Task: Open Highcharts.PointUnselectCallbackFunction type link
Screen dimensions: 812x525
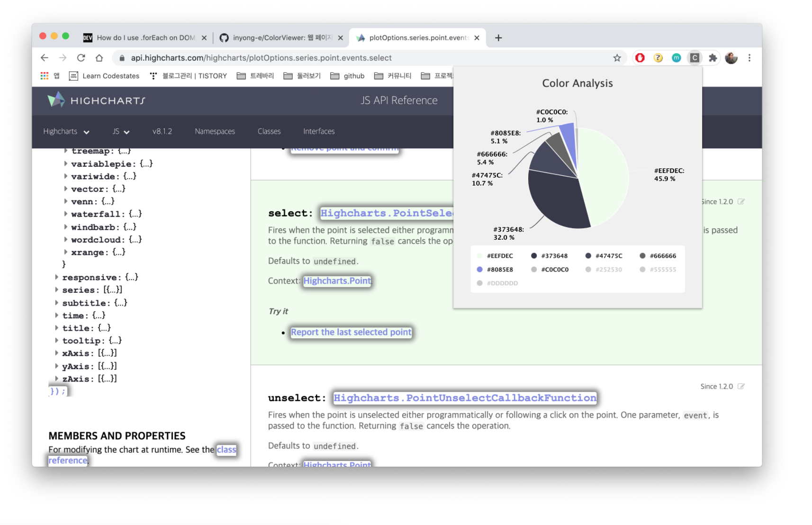Action: (465, 398)
